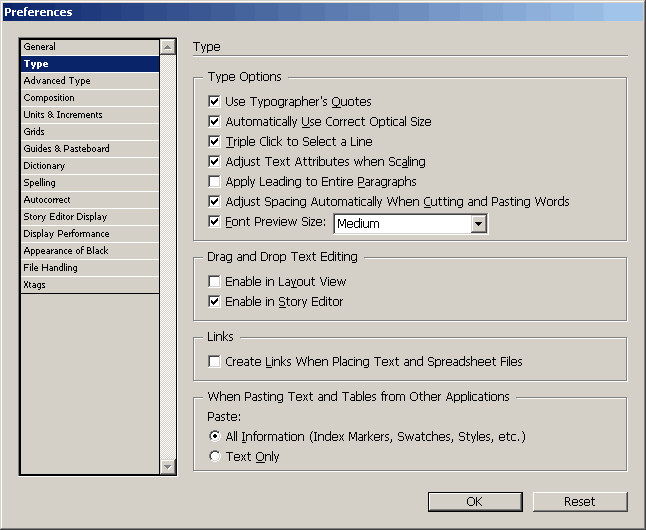
Task: Uncheck the Font Preview Size checkbox
Action: tap(214, 221)
